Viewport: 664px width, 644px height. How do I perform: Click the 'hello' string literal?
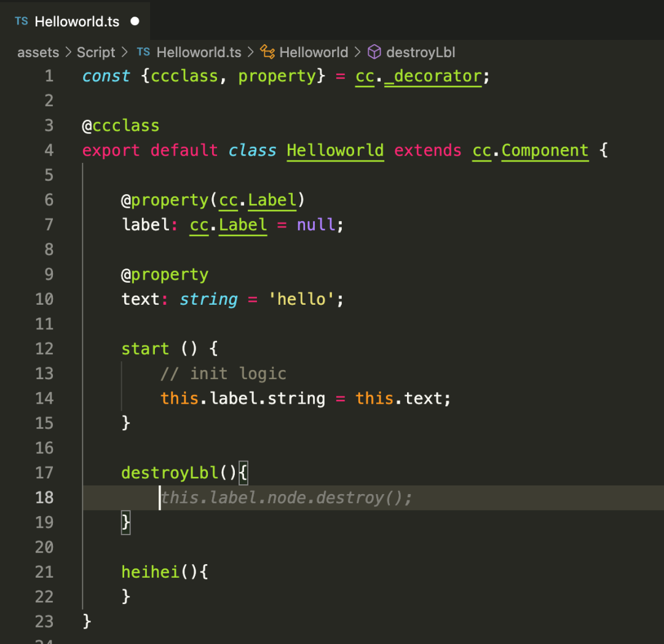[301, 299]
